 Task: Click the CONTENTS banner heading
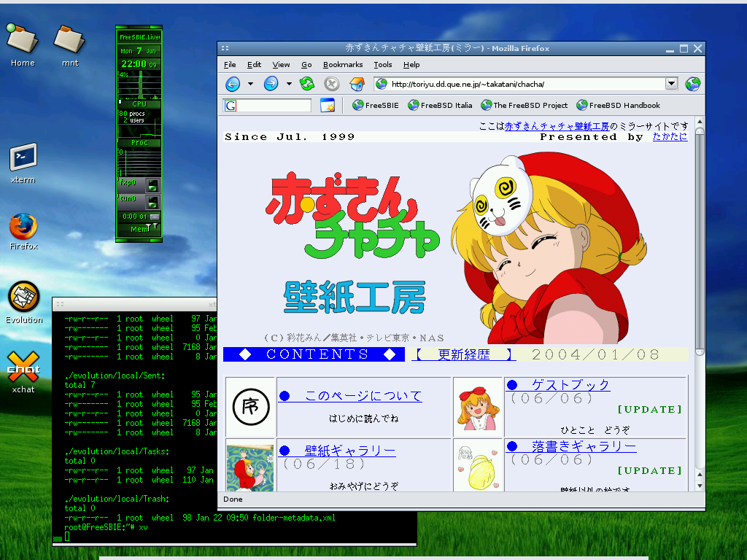pyautogui.click(x=314, y=354)
